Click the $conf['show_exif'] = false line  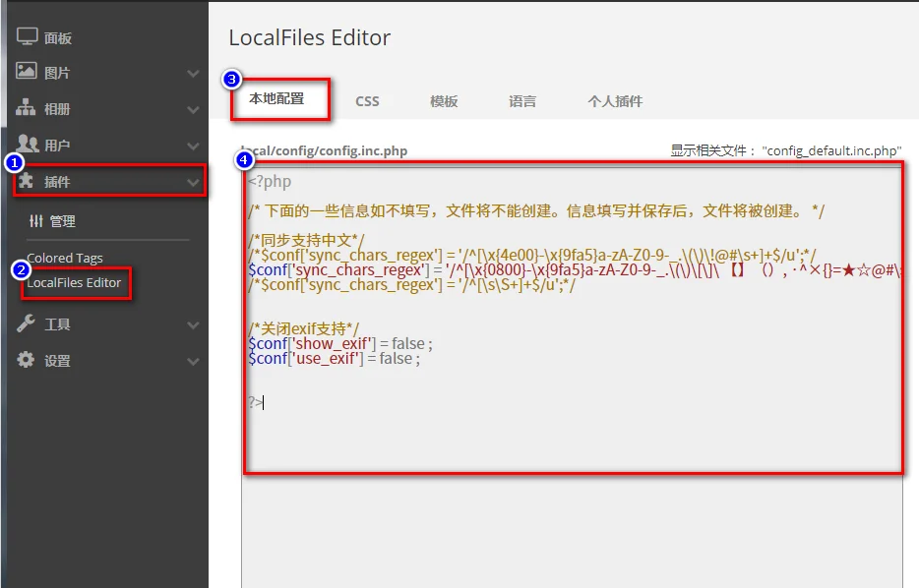coord(339,343)
